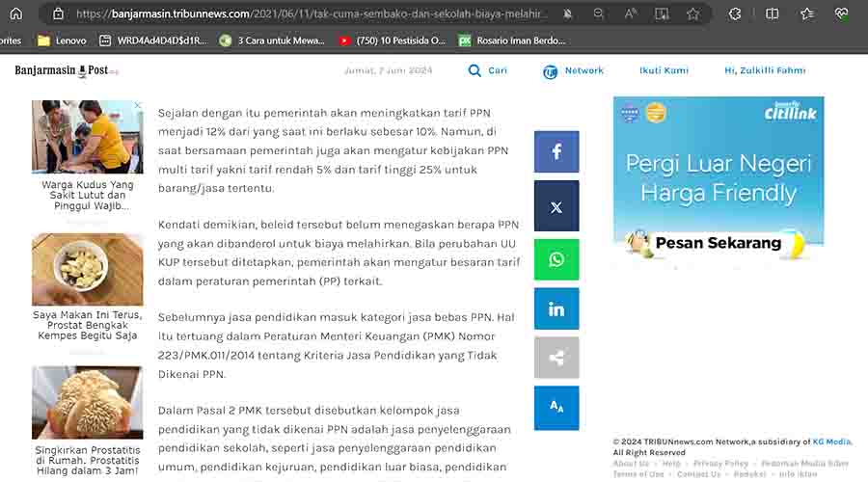Share the article on Facebook
The image size is (868, 482).
pos(556,152)
